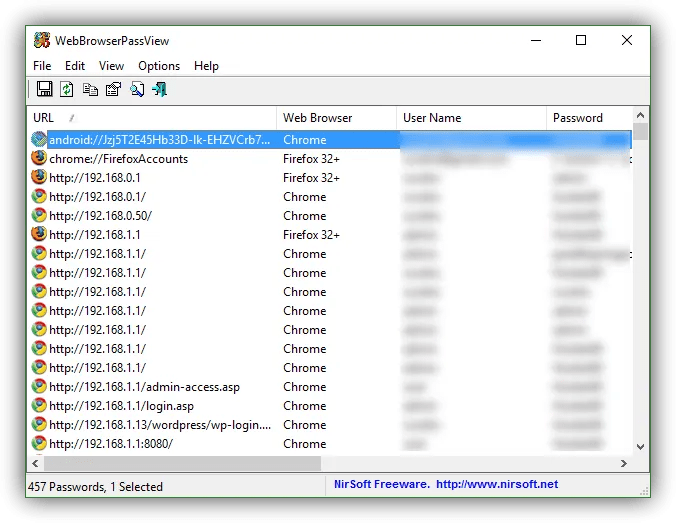
Task: Select the http://192.168.1.1/login.asp entry
Action: point(331,405)
